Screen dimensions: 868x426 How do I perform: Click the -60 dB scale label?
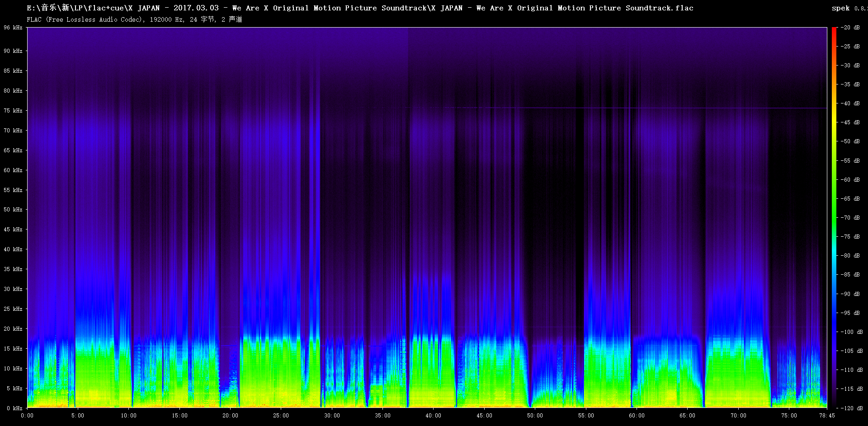click(850, 180)
